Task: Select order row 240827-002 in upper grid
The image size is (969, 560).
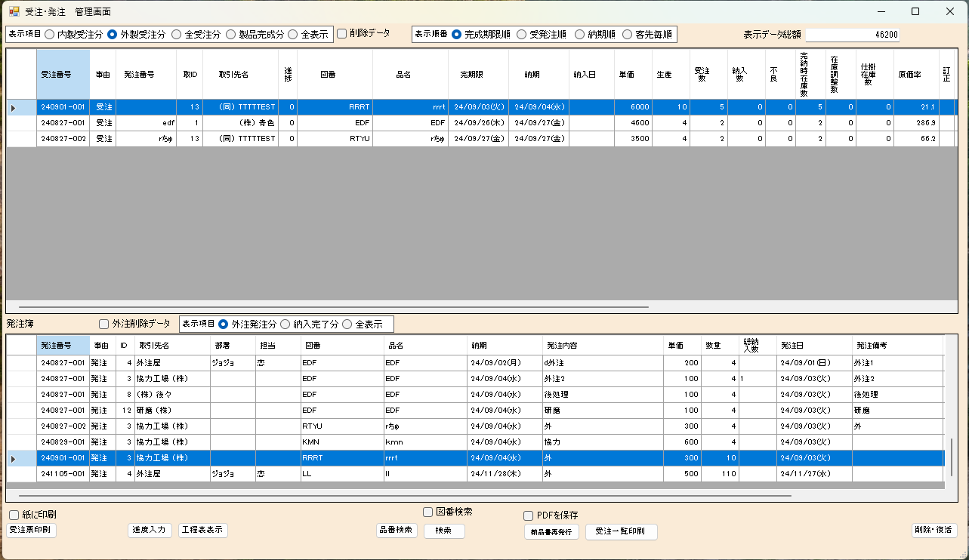Action: 482,139
